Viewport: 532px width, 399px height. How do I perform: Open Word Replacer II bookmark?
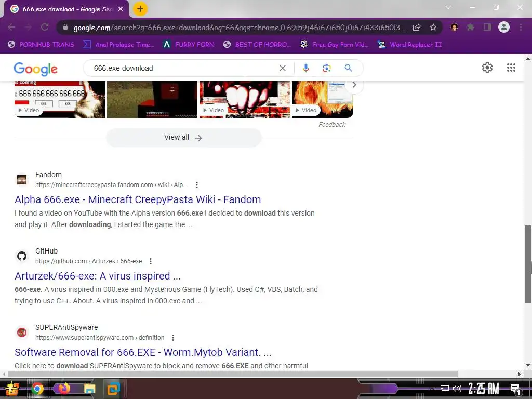(x=410, y=45)
